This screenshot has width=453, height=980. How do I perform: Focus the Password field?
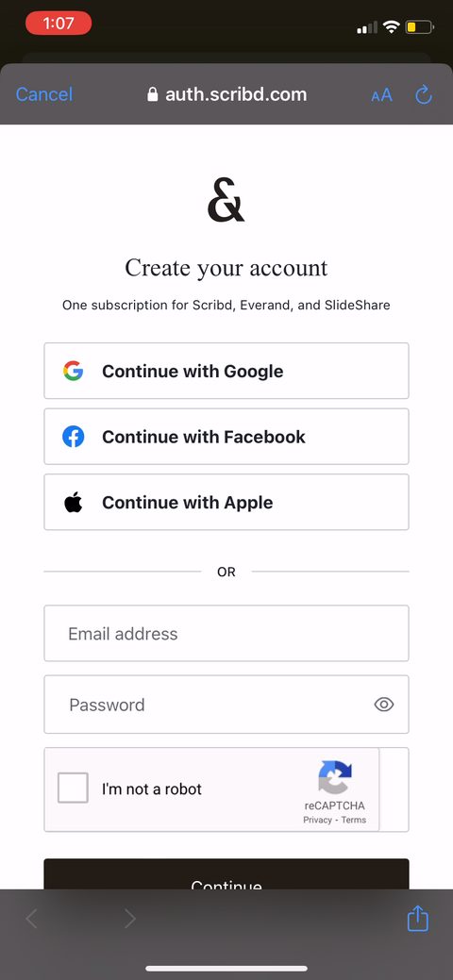[x=226, y=705]
